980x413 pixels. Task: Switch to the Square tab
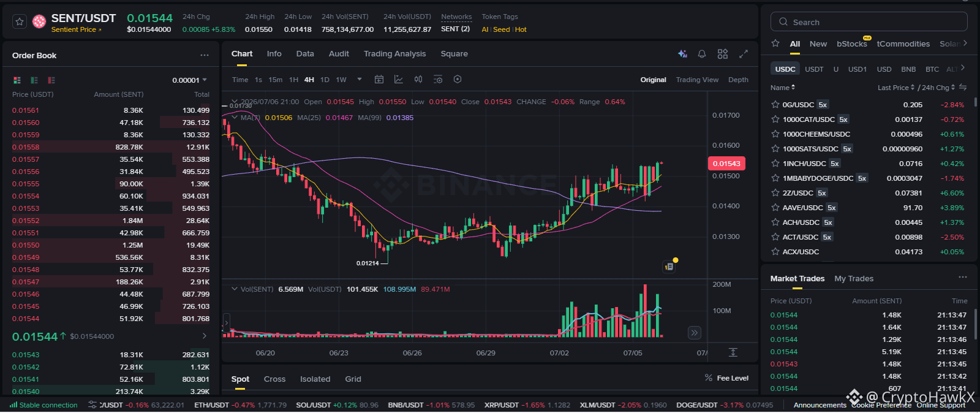pos(454,54)
